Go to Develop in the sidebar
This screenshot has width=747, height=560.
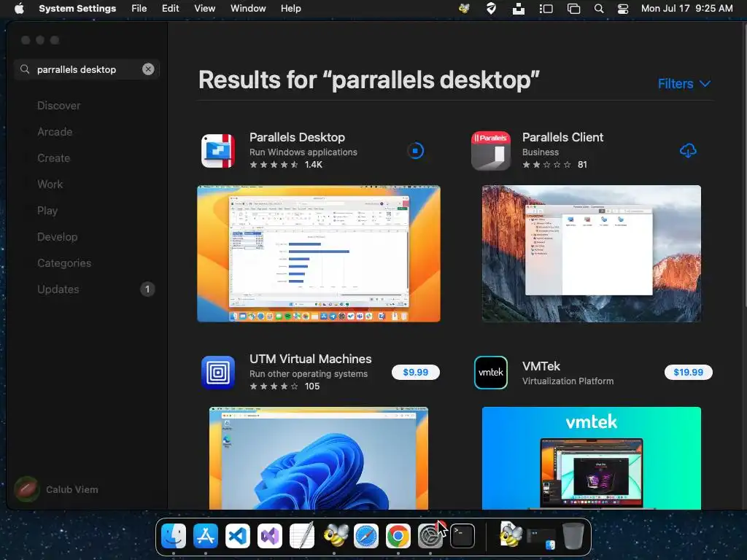coord(57,237)
